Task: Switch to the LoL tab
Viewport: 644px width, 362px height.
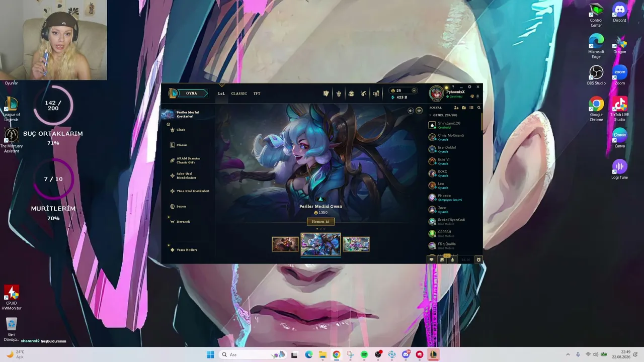Action: [x=221, y=94]
